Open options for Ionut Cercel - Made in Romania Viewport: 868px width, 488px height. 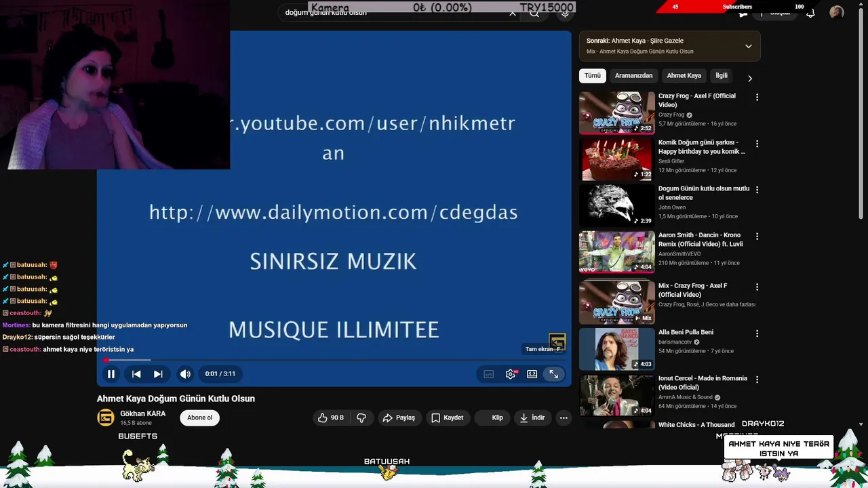(x=757, y=380)
